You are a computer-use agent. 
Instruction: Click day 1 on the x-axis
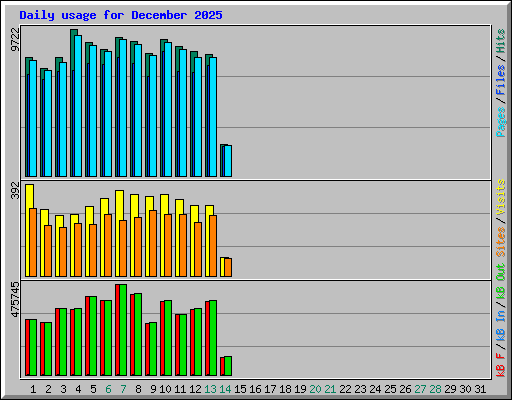click(x=33, y=389)
